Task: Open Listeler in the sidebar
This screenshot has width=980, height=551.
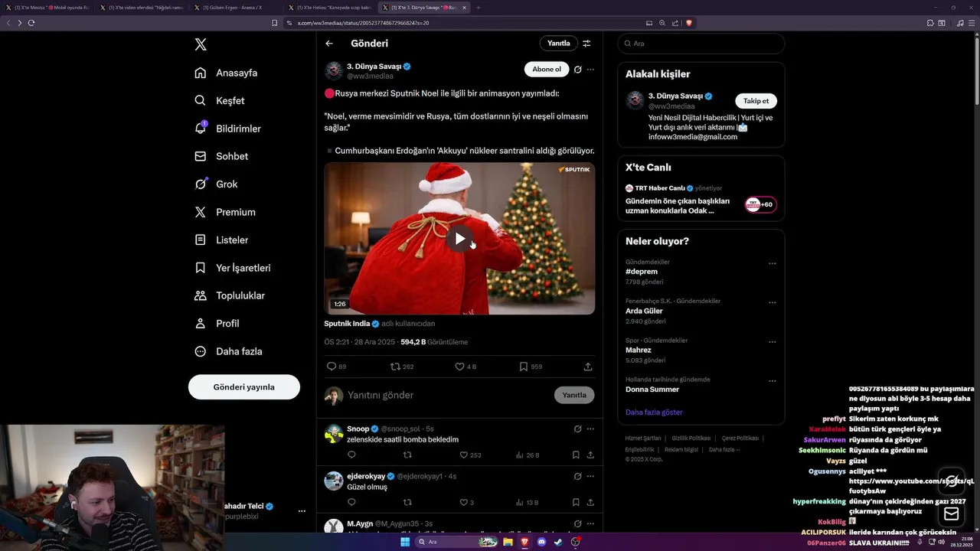Action: click(x=221, y=240)
